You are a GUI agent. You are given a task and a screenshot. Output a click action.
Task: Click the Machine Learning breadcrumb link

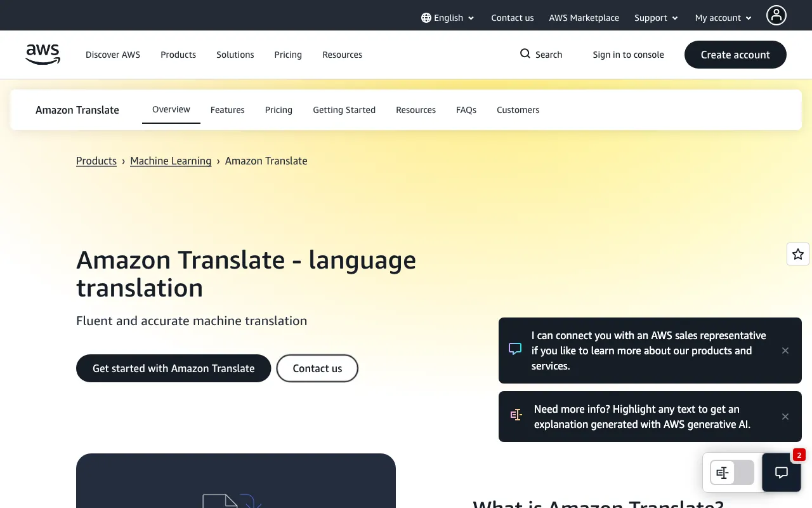point(171,161)
